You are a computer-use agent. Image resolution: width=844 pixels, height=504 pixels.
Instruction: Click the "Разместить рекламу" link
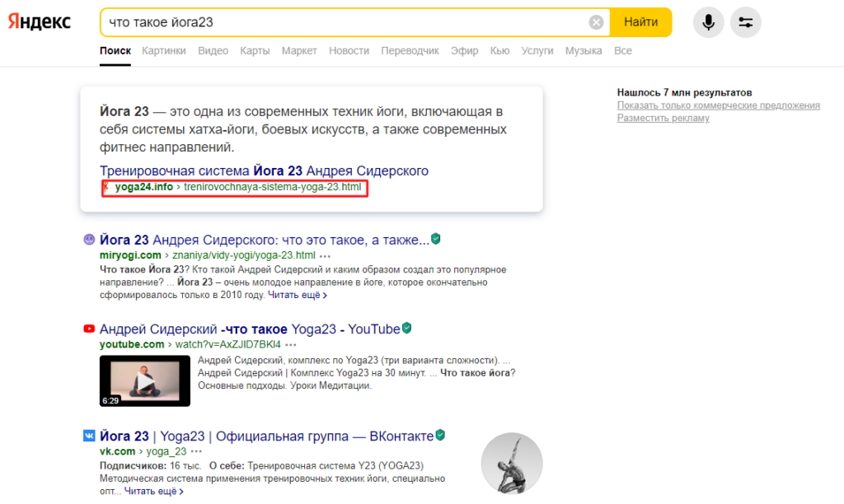coord(663,118)
